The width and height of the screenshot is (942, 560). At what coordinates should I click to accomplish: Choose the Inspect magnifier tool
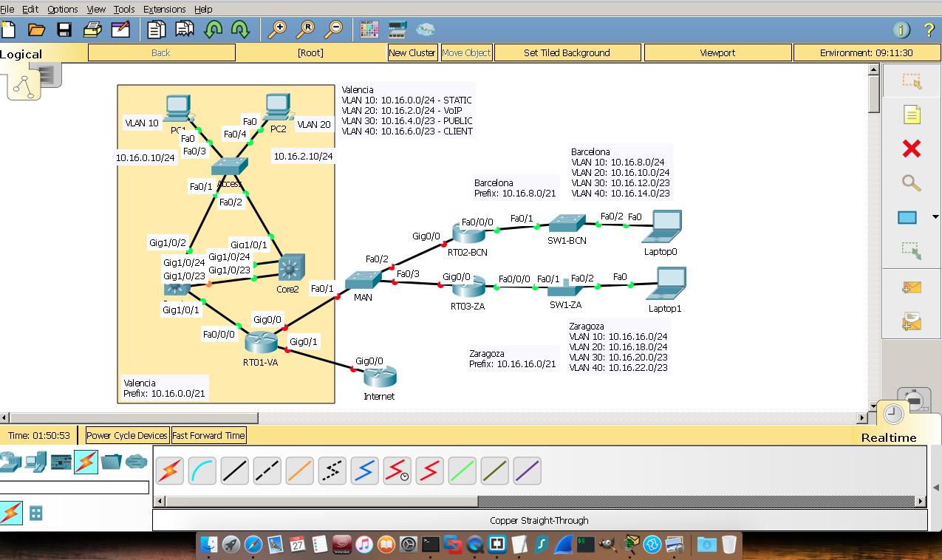[x=912, y=182]
